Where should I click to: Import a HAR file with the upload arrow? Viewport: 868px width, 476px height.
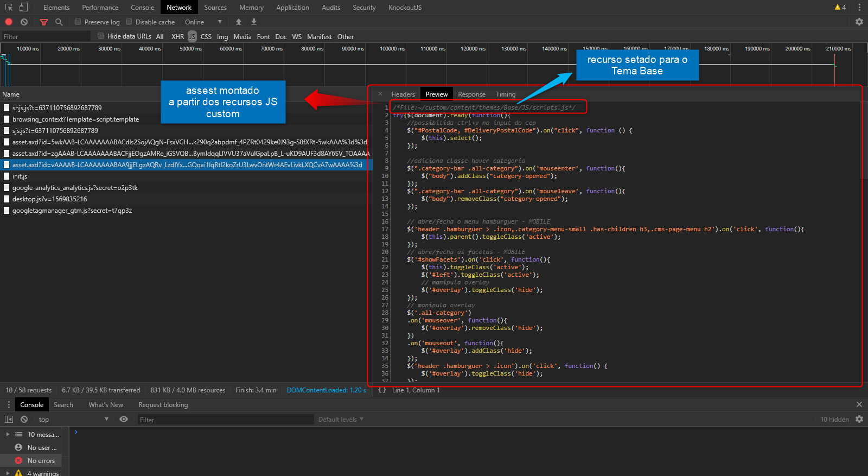point(239,22)
